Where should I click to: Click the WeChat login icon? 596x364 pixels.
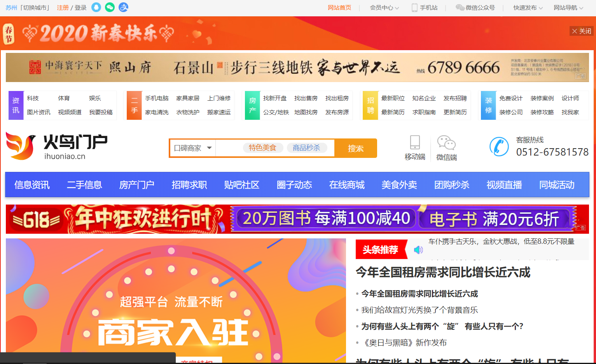pos(110,7)
